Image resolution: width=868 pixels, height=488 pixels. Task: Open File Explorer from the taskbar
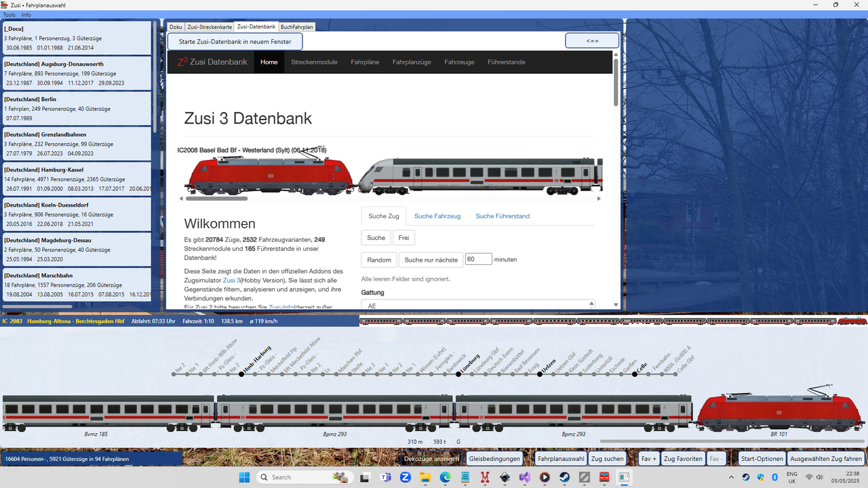(425, 477)
